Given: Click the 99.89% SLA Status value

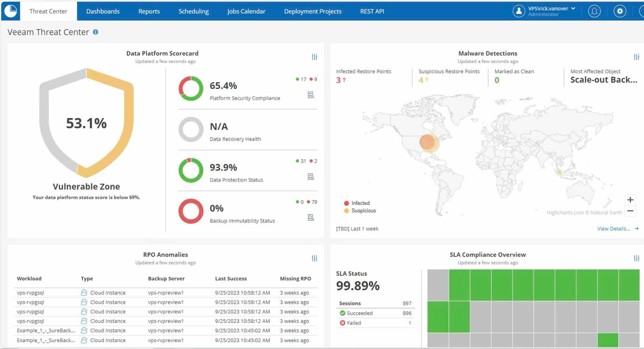Looking at the screenshot, I should (x=358, y=286).
